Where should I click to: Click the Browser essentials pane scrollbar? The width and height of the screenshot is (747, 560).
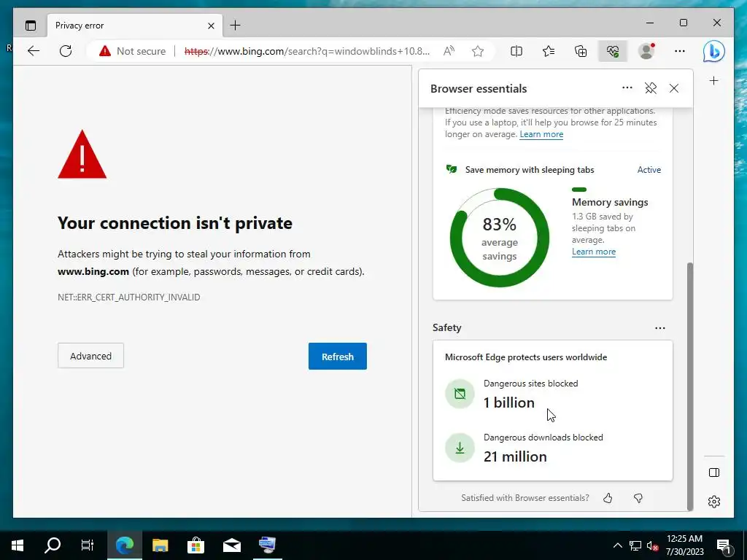coord(690,386)
